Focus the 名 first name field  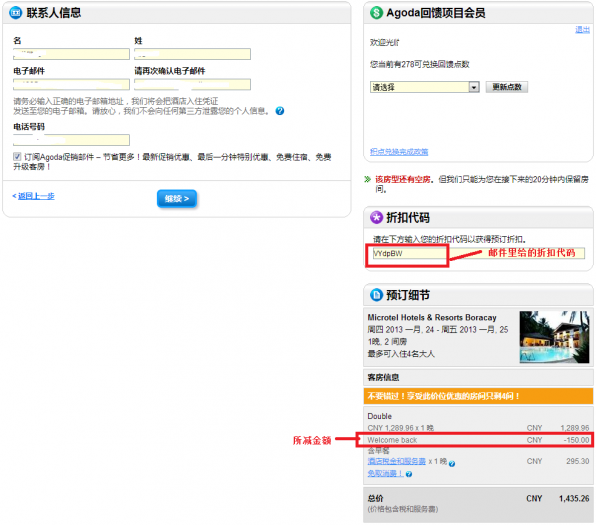tap(71, 54)
